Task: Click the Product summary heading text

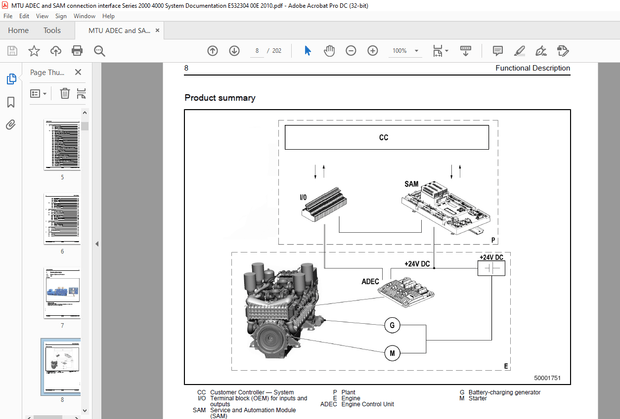Action: click(220, 98)
